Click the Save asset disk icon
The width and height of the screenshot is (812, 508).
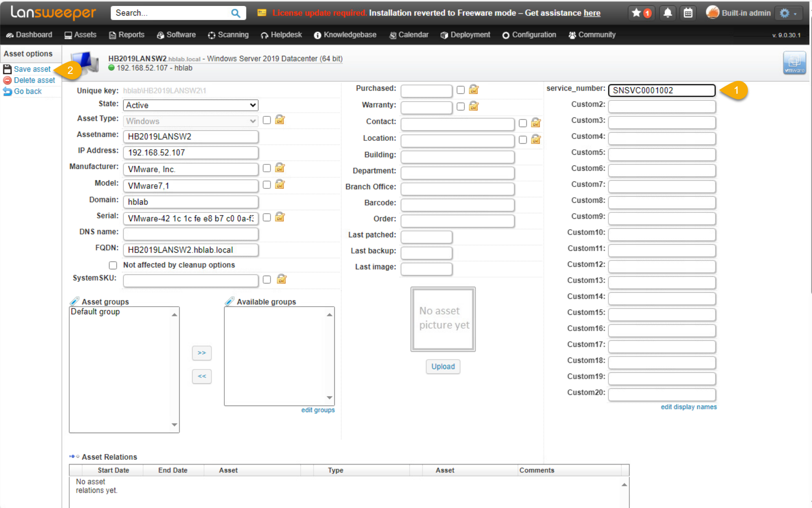pyautogui.click(x=7, y=69)
